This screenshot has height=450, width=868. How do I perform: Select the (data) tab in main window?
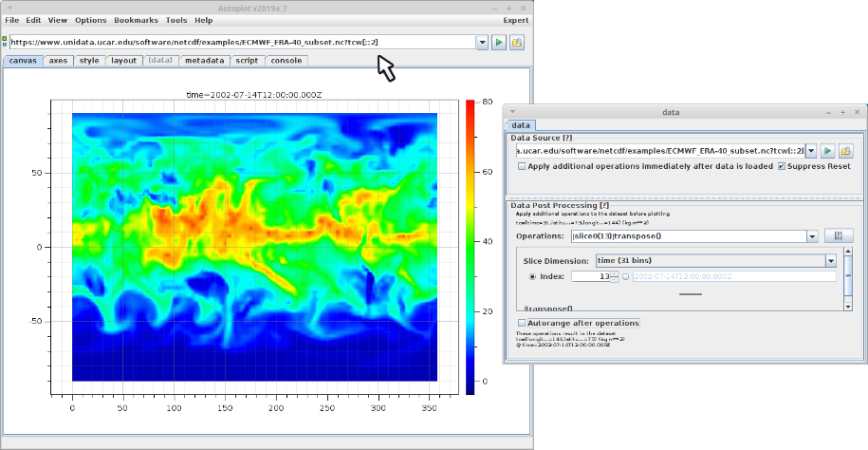160,61
